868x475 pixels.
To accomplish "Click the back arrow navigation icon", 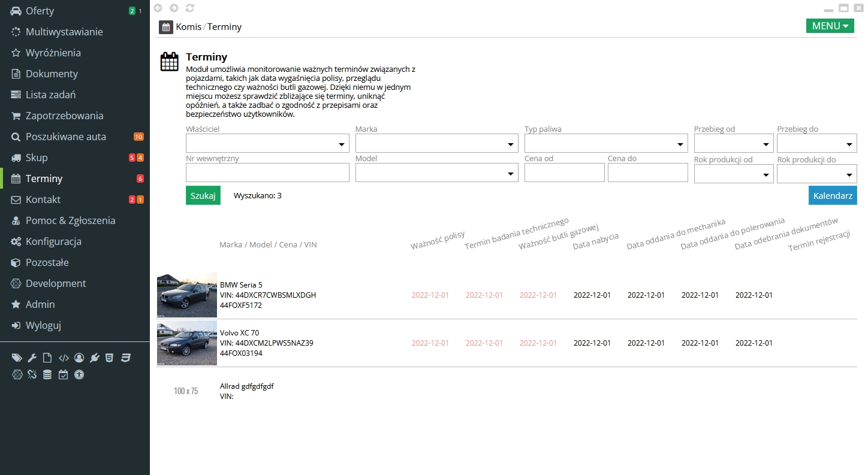I will pyautogui.click(x=158, y=8).
